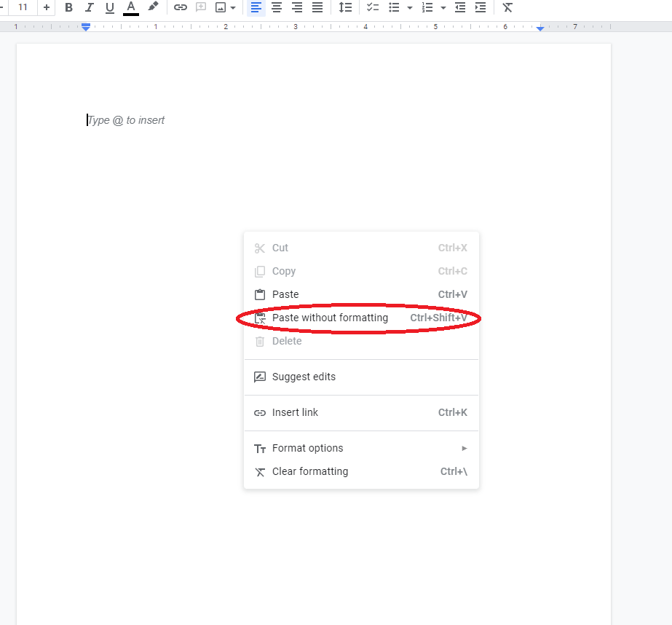The image size is (672, 625).
Task: Select Center align
Action: point(277,7)
